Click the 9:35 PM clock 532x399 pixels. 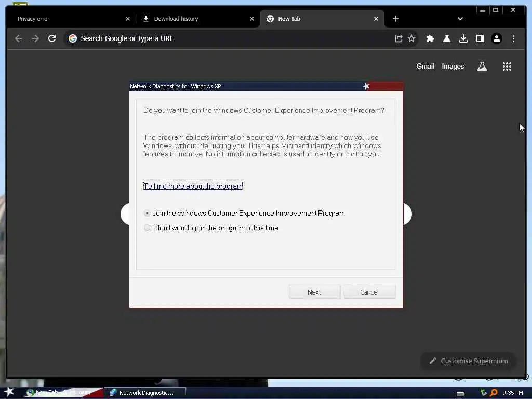[513, 393]
